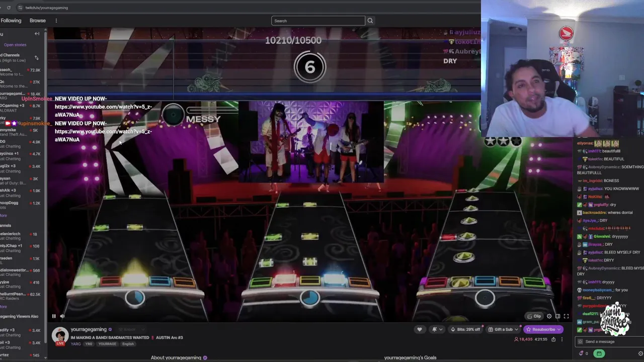Click the heart follow icon
The height and width of the screenshot is (362, 644).
[x=420, y=329]
